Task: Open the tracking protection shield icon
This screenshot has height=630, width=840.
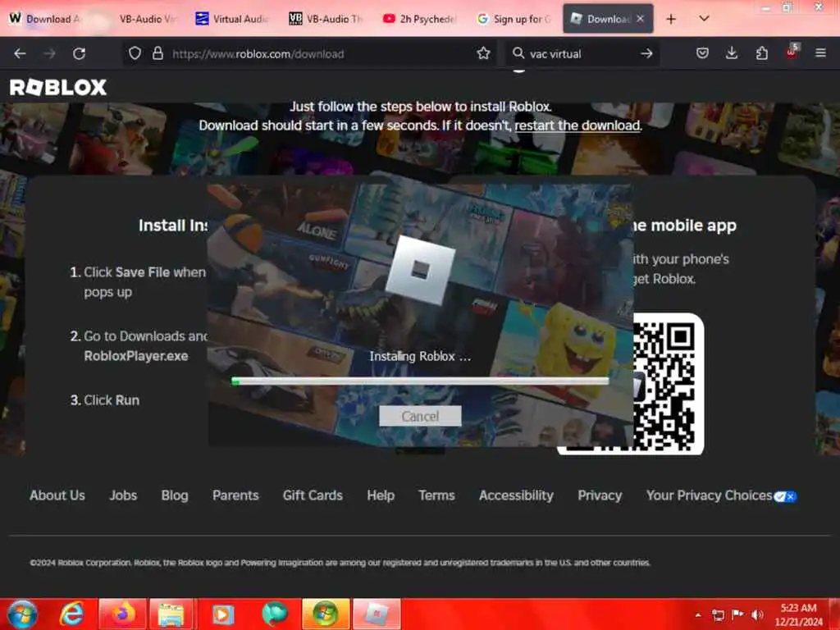Action: (135, 53)
